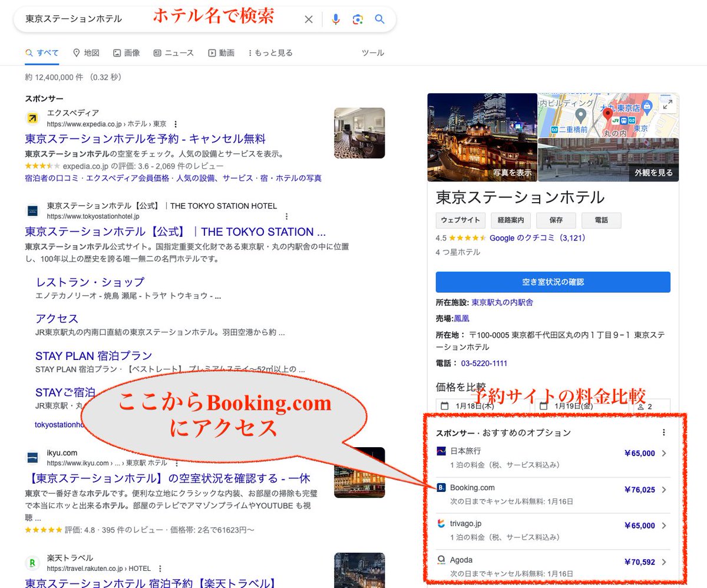Open the Agoda ¥70,592 offer chevron
Viewport: 707px width, 588px height.
coord(664,562)
